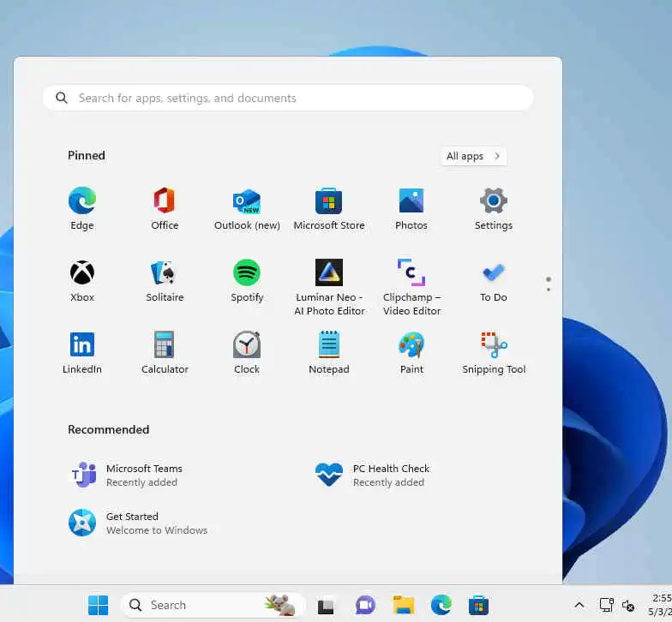Click the muted volume tray icon

click(627, 605)
